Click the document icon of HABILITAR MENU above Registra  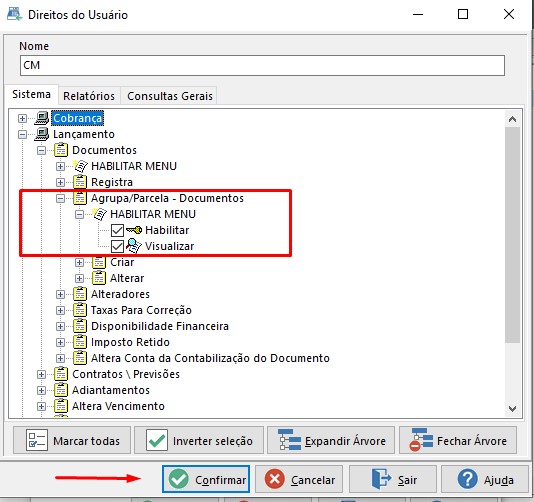pyautogui.click(x=80, y=166)
